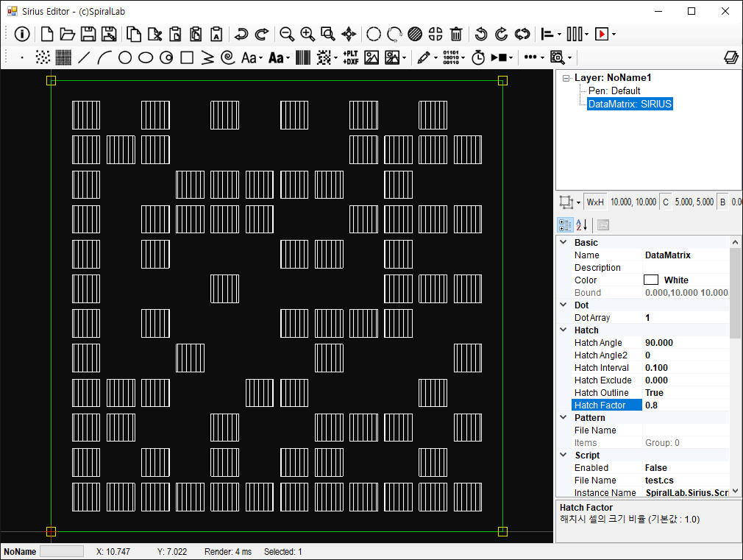The height and width of the screenshot is (560, 743).
Task: Click the Save As icon
Action: tap(109, 34)
